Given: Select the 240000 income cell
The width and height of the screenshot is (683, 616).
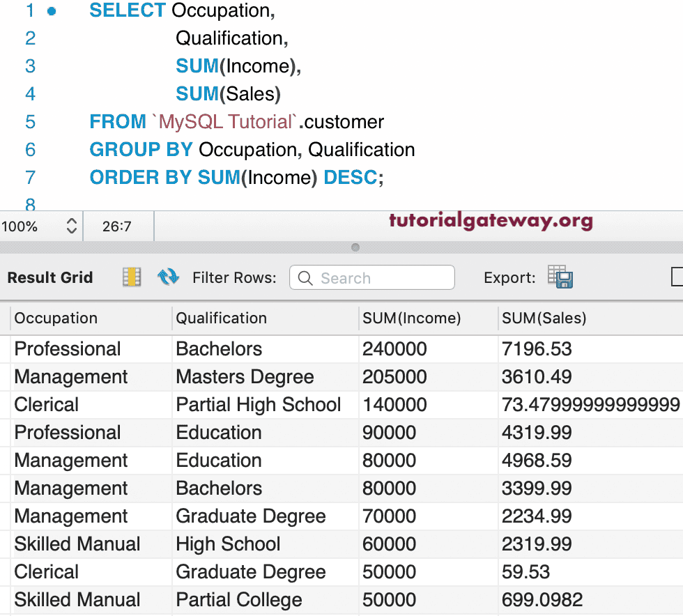Looking at the screenshot, I should 394,349.
